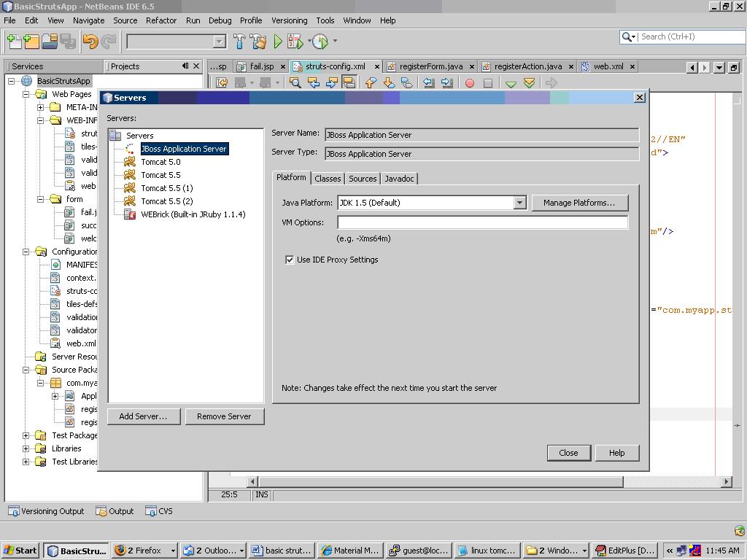Click the Help button in Servers dialog
The height and width of the screenshot is (560, 747).
[x=616, y=453]
